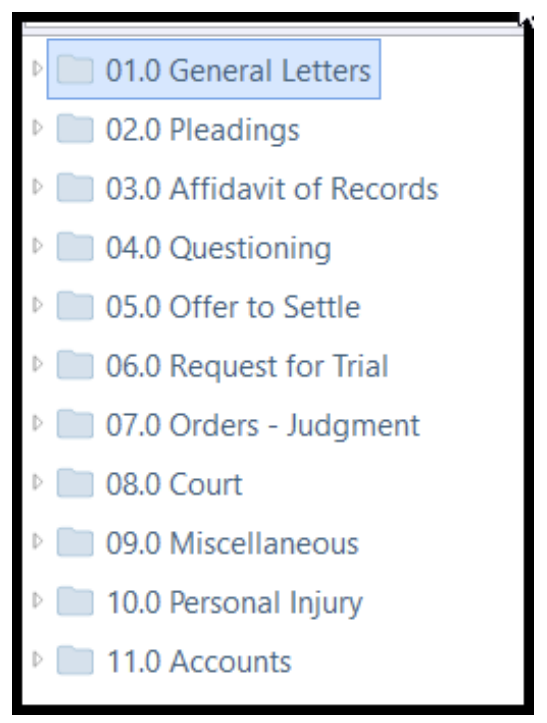547x723 pixels.
Task: Click the 11.0 Accounts folder icon
Action: coord(75,660)
